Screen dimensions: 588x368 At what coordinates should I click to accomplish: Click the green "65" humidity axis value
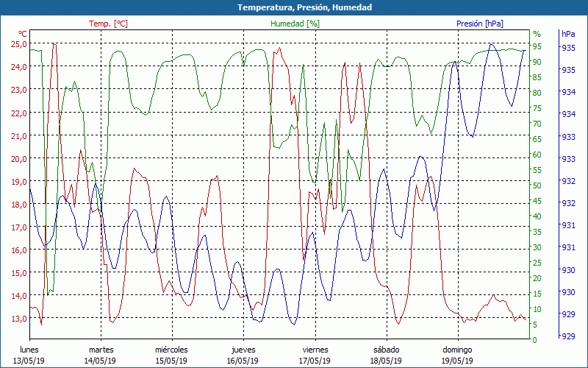pyautogui.click(x=537, y=139)
